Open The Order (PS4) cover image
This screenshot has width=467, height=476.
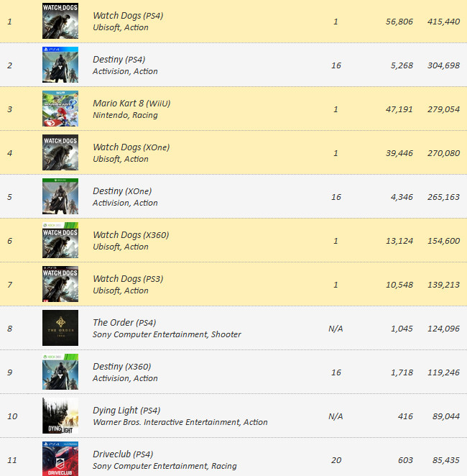[x=60, y=329]
